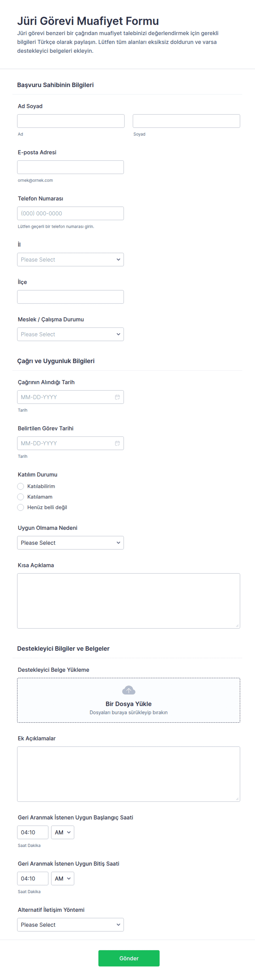
Task: Focus the Soyad last name field
Action: pos(186,121)
